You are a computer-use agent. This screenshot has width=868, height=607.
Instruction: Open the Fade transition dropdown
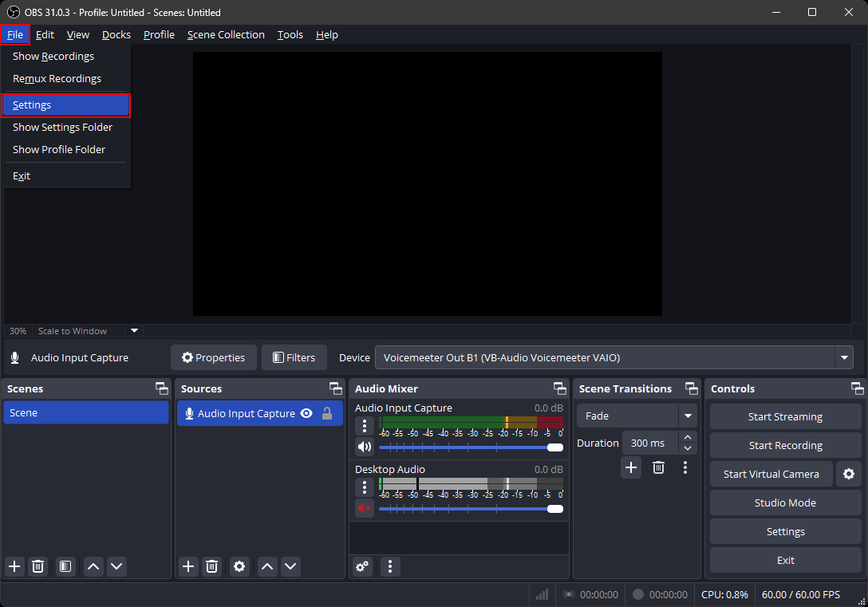click(687, 416)
